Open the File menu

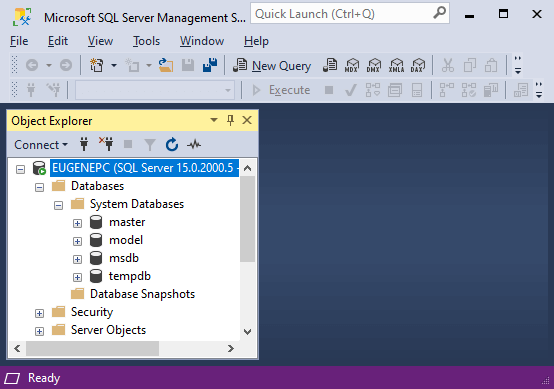19,41
